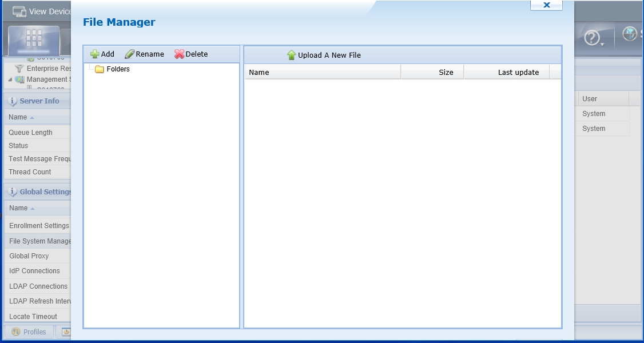This screenshot has width=644, height=343.
Task: Open the help question mark menu
Action: pyautogui.click(x=592, y=38)
